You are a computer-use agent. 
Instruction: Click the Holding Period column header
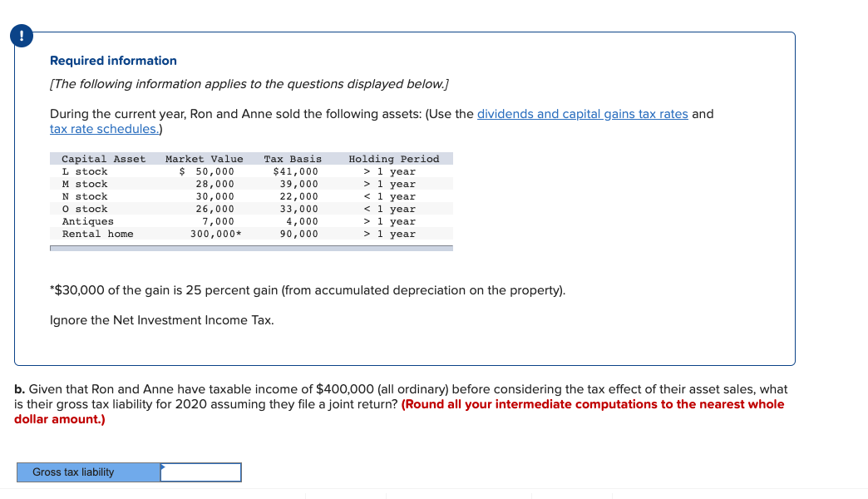[394, 159]
